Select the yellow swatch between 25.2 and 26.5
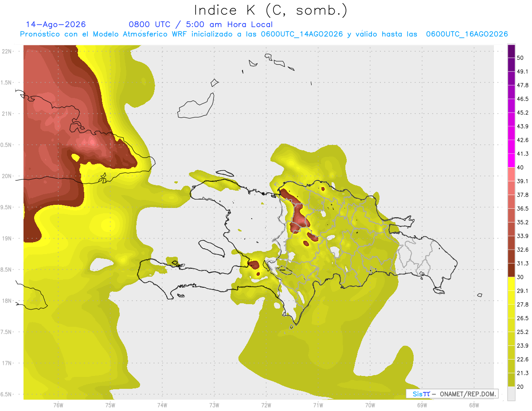 coord(512,325)
